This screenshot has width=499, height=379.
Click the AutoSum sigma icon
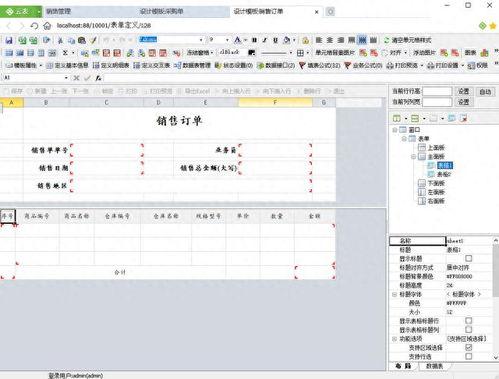pyautogui.click(x=65, y=53)
